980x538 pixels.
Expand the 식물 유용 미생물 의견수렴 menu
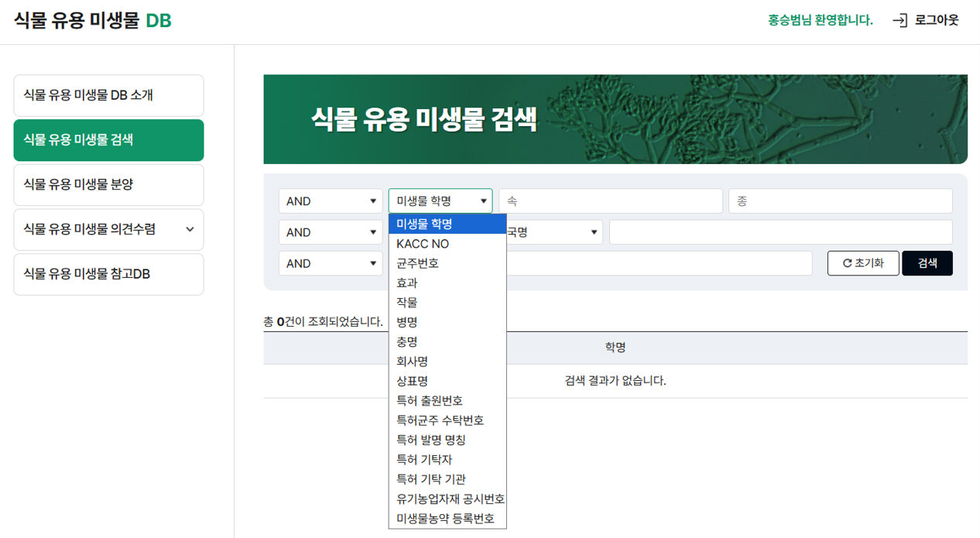tap(108, 229)
